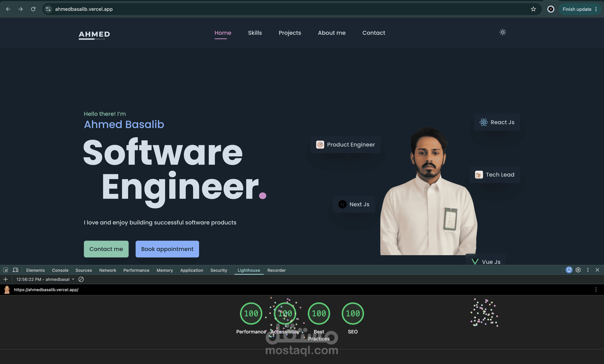The width and height of the screenshot is (604, 364).
Task: Navigate to Projects in the navbar
Action: coord(290,33)
